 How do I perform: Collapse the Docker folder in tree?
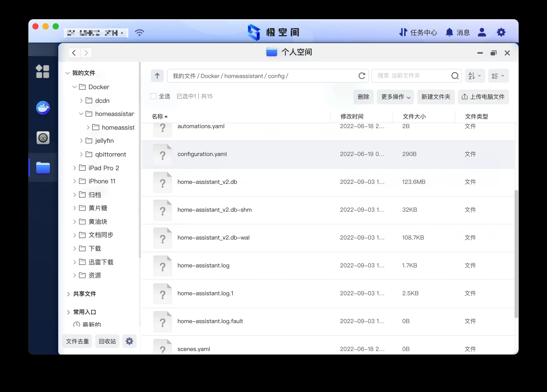click(74, 87)
